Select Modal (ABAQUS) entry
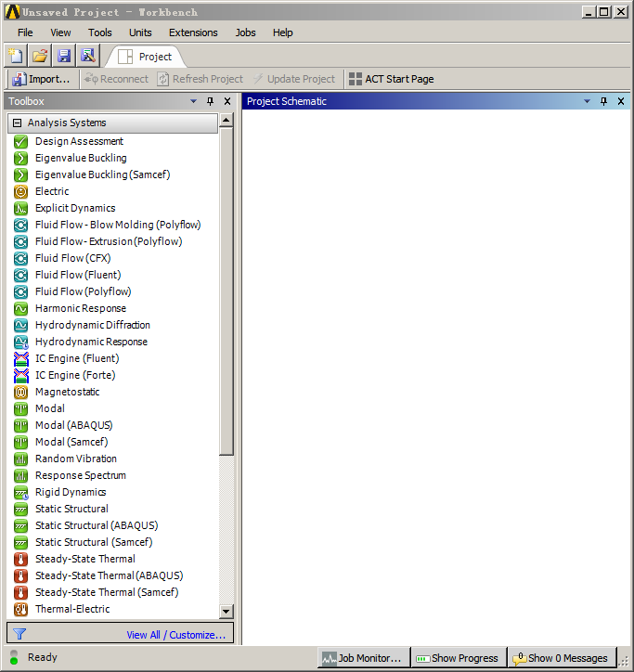Viewport: 634px width, 672px height. 73,426
